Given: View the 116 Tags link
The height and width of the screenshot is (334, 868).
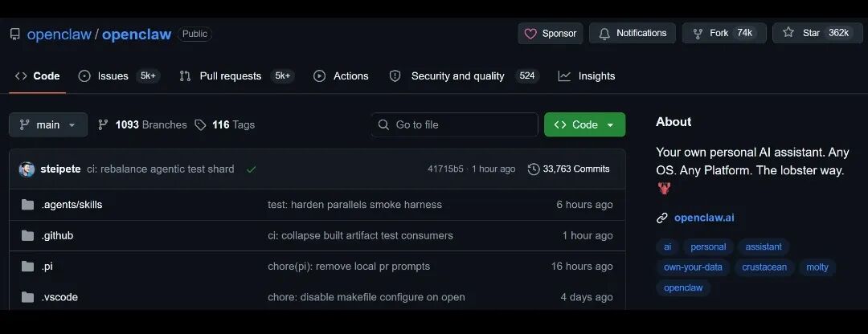Looking at the screenshot, I should click(x=225, y=125).
